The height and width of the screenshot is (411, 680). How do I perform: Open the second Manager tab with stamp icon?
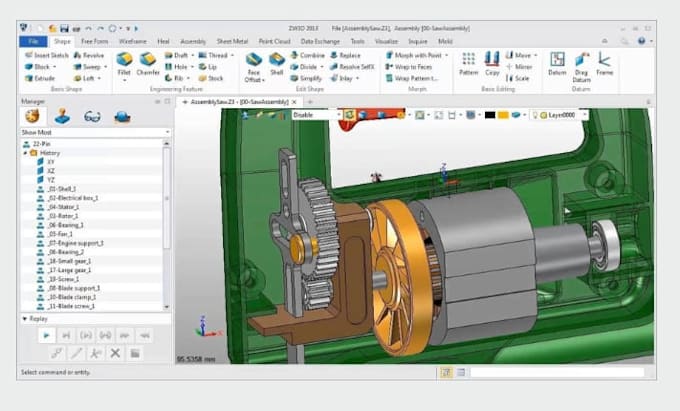tap(62, 117)
